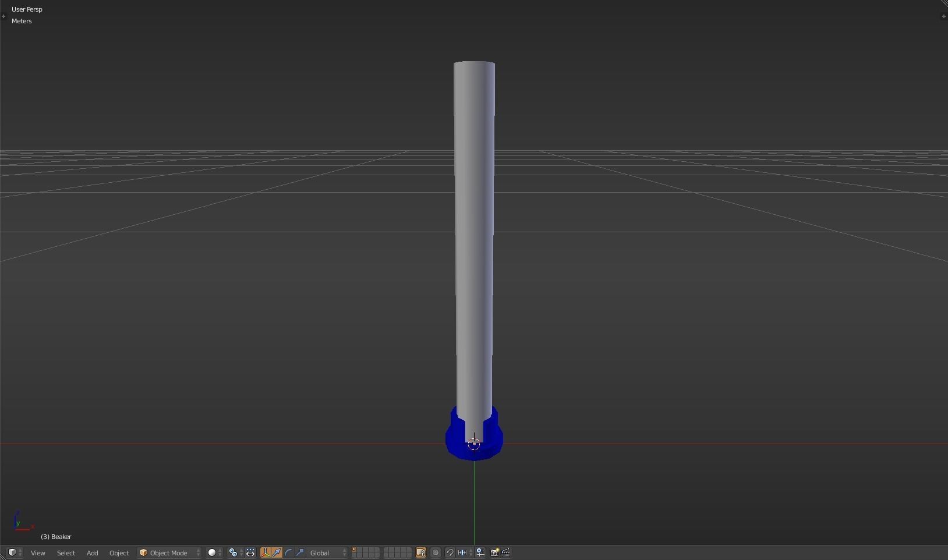Toggle manipulate center points only

point(250,552)
